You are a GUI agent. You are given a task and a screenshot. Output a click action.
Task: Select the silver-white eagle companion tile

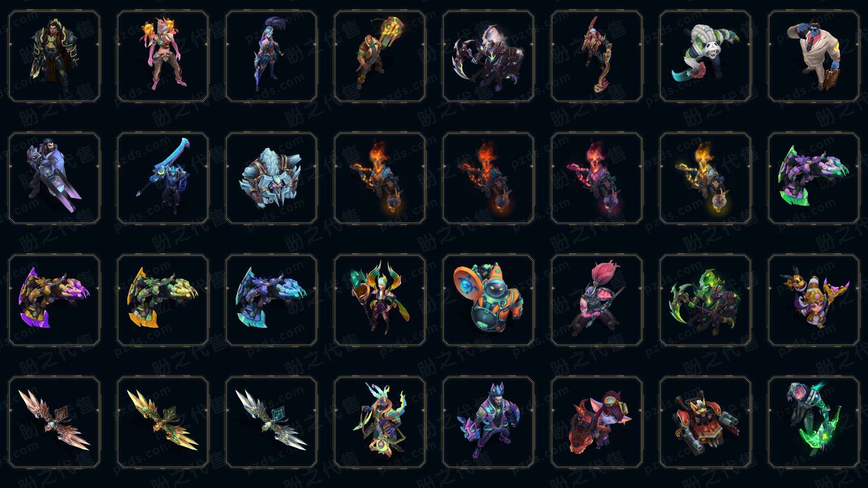coord(271,422)
